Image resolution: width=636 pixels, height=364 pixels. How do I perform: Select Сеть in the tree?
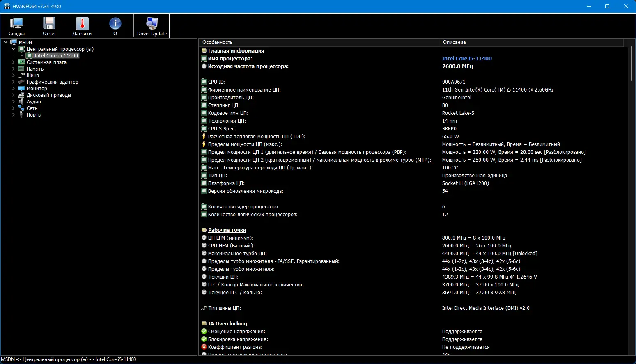click(32, 108)
